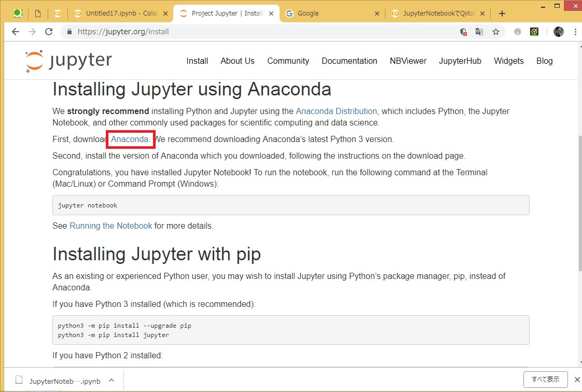Select Documentation in the Jupyter navigation

point(349,61)
